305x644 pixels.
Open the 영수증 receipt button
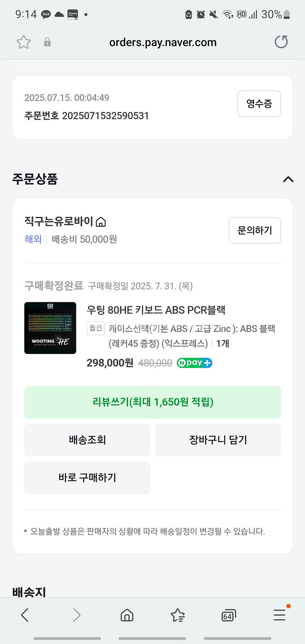(x=259, y=104)
